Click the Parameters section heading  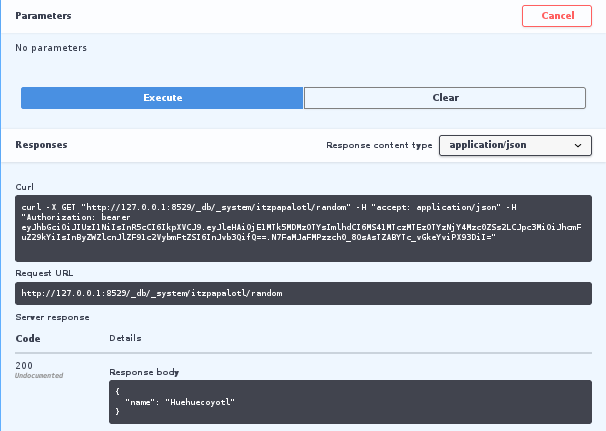pyautogui.click(x=44, y=16)
